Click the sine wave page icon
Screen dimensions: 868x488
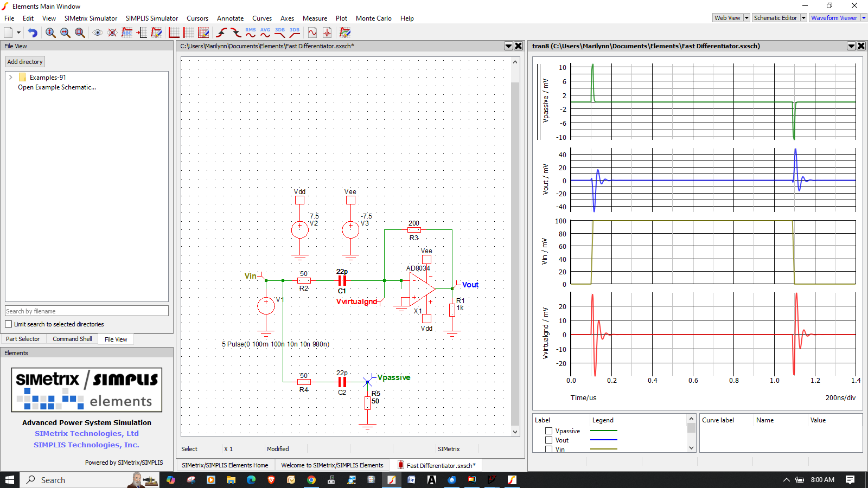[312, 33]
